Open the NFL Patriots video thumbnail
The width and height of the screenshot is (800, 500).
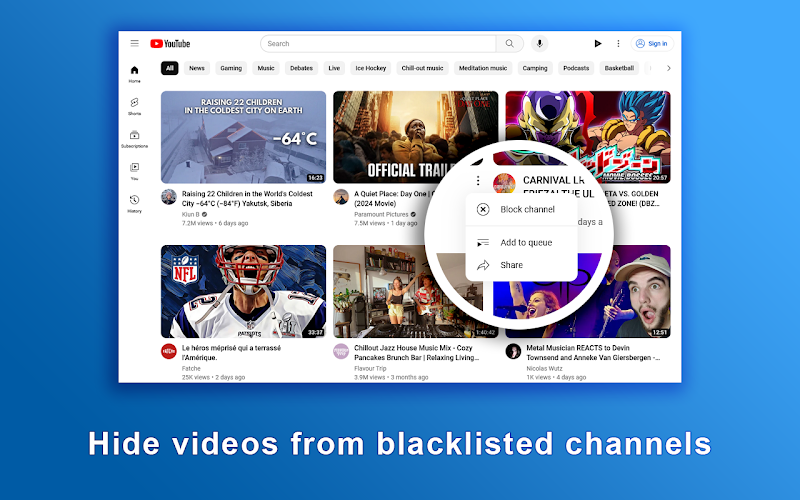click(x=243, y=291)
